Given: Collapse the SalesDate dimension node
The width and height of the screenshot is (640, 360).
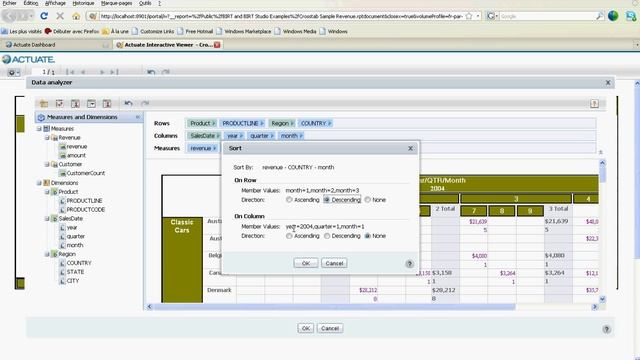Looking at the screenshot, I should 47,219.
